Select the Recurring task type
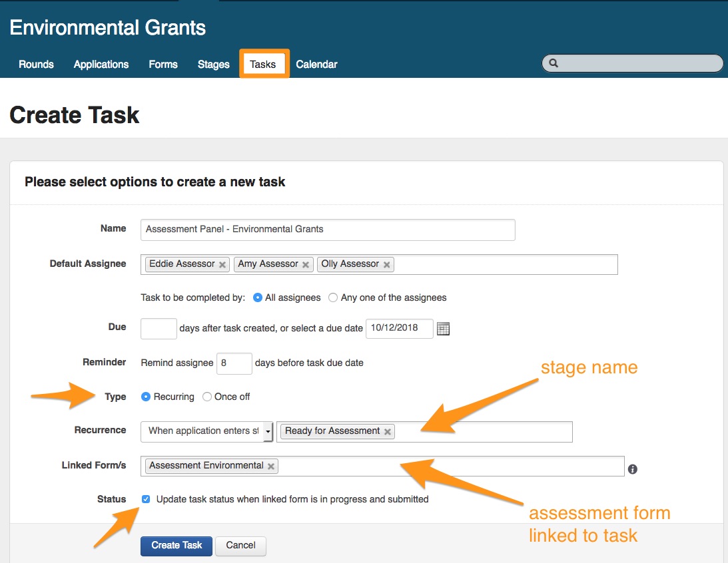This screenshot has width=728, height=563. pyautogui.click(x=147, y=397)
